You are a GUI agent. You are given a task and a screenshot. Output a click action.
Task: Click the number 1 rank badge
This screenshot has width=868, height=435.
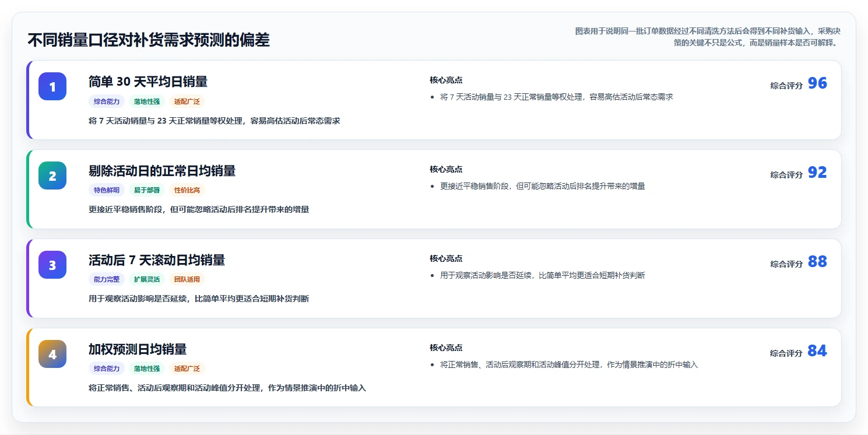click(52, 86)
